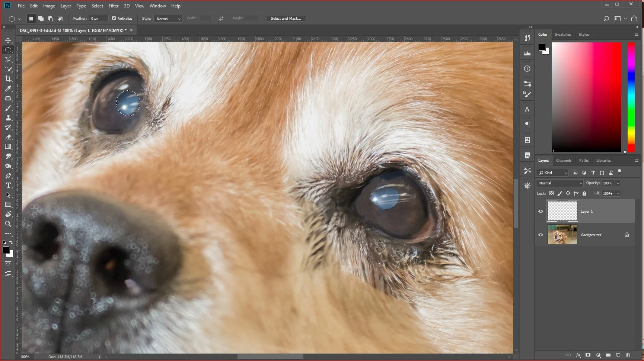
Task: Click the layer style fx icon
Action: coord(578,355)
